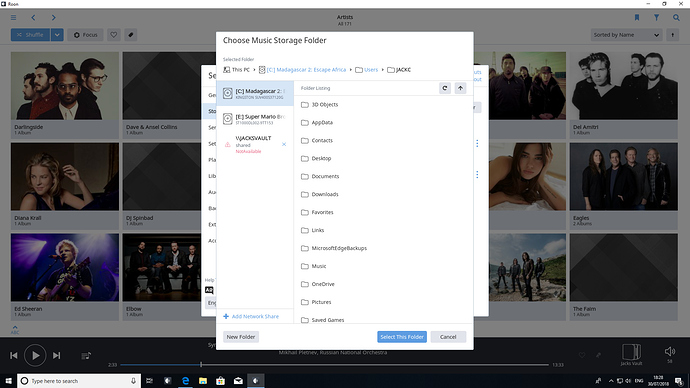Click the playback progress bar
The image size is (690, 388).
pos(334,365)
